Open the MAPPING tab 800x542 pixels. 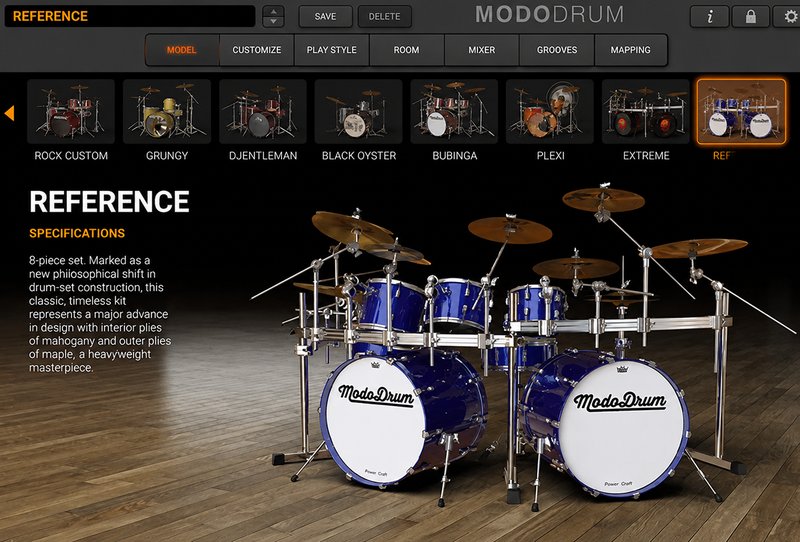[631, 50]
